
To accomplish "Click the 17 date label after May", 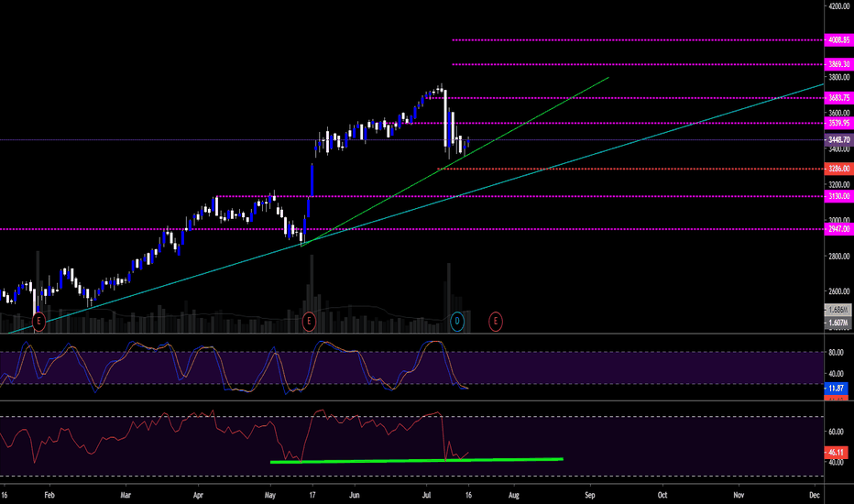I will click(312, 495).
